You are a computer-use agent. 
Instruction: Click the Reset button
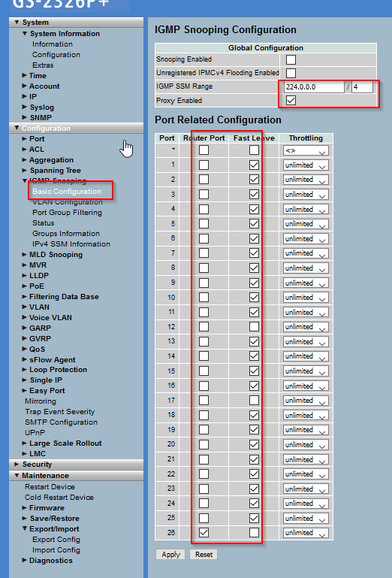pyautogui.click(x=204, y=555)
